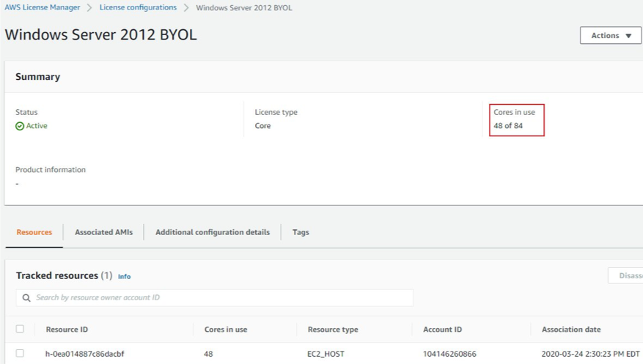643x364 pixels.
Task: Switch to the Tags tab
Action: (x=301, y=232)
